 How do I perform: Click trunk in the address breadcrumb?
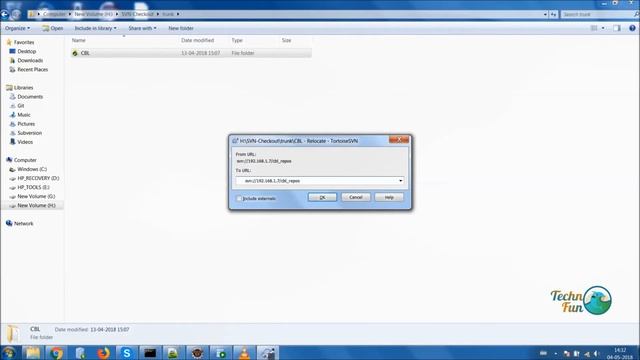pos(168,14)
